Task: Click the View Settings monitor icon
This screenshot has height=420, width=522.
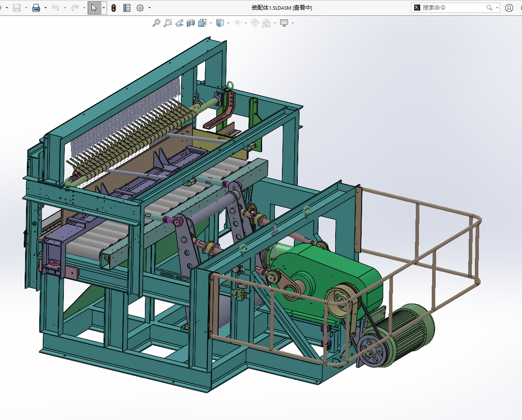Action: tap(284, 23)
